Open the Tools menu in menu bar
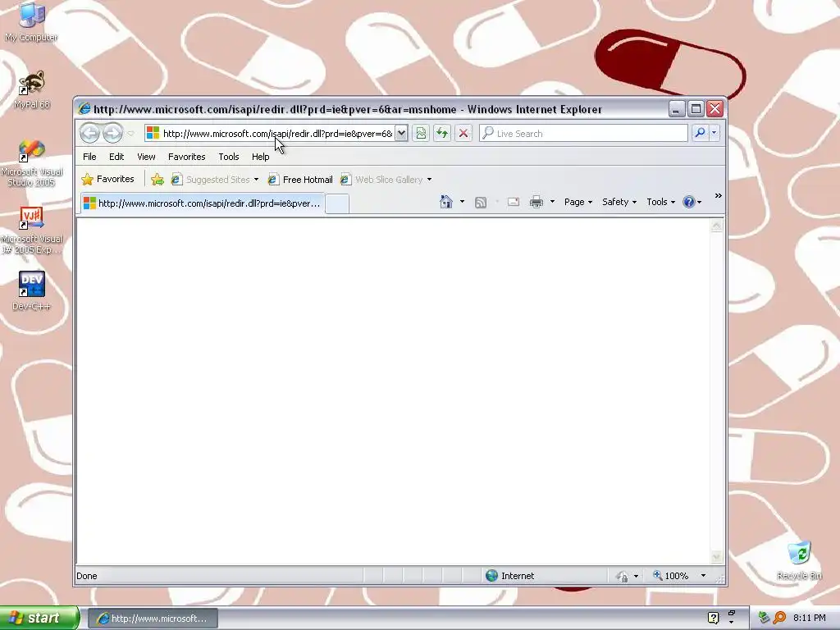Screen dimensions: 840x630 [229, 157]
